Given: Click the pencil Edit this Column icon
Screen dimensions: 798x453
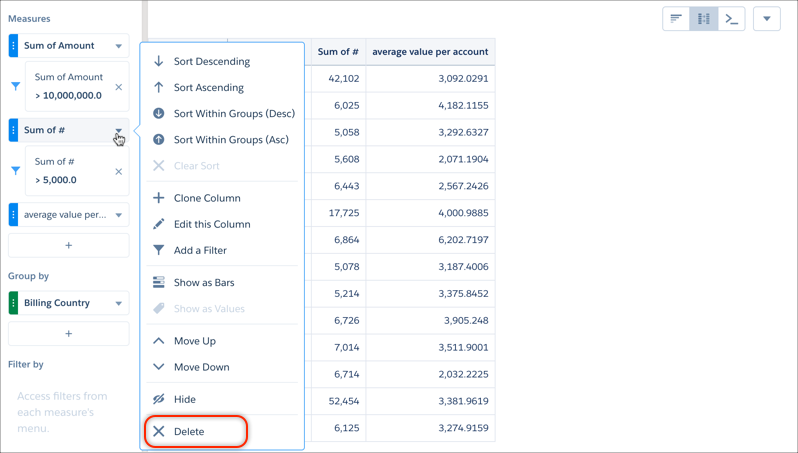Looking at the screenshot, I should pyautogui.click(x=159, y=224).
